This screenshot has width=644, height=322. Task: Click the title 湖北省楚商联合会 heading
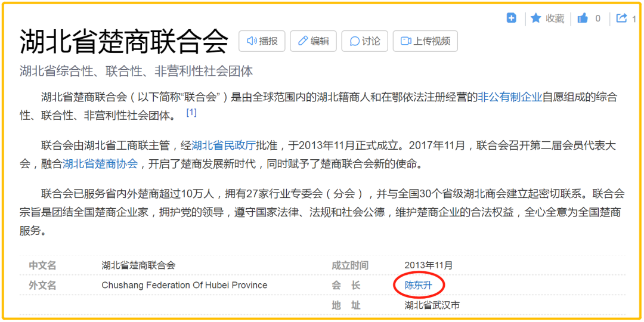[x=123, y=42]
